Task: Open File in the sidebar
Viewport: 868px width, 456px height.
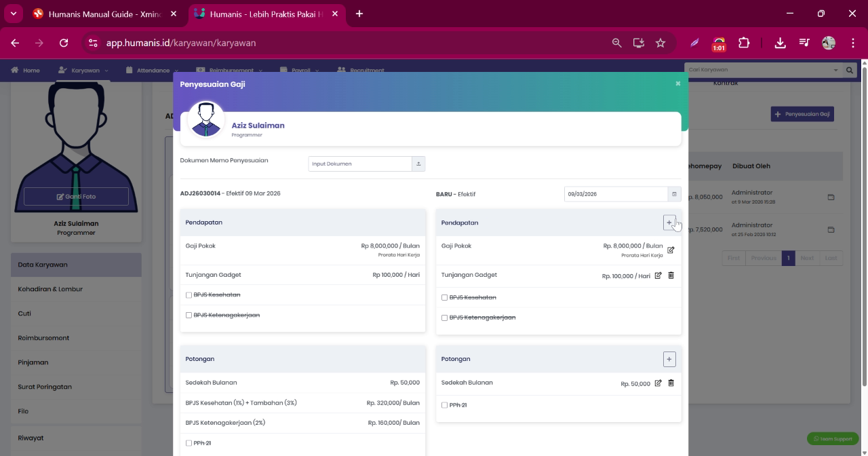Action: coord(76,411)
